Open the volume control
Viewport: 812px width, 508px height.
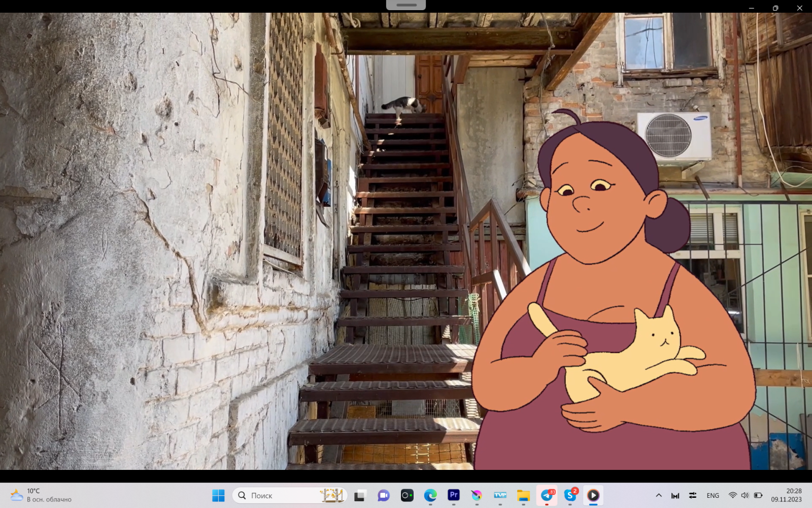click(745, 495)
